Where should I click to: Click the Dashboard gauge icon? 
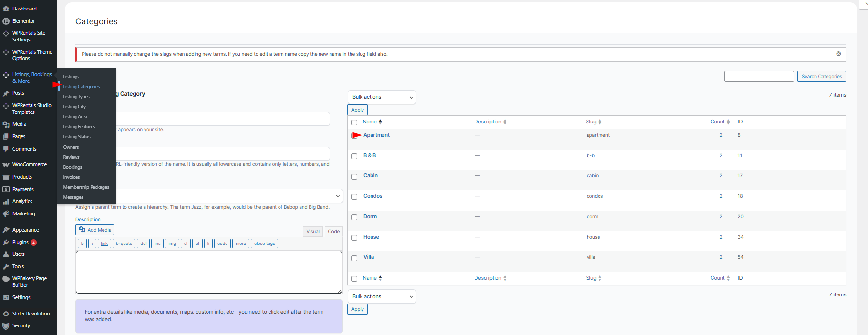(6, 9)
